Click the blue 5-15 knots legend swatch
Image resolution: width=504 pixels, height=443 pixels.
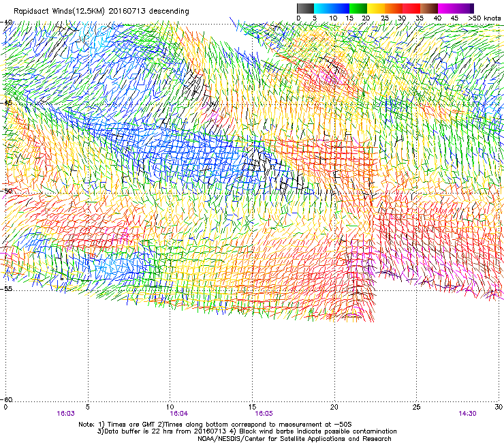tap(332, 8)
